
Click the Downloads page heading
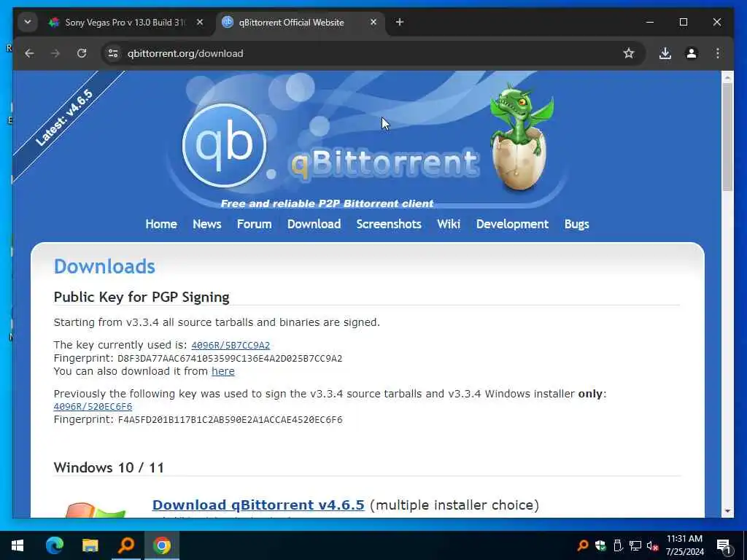[104, 266]
